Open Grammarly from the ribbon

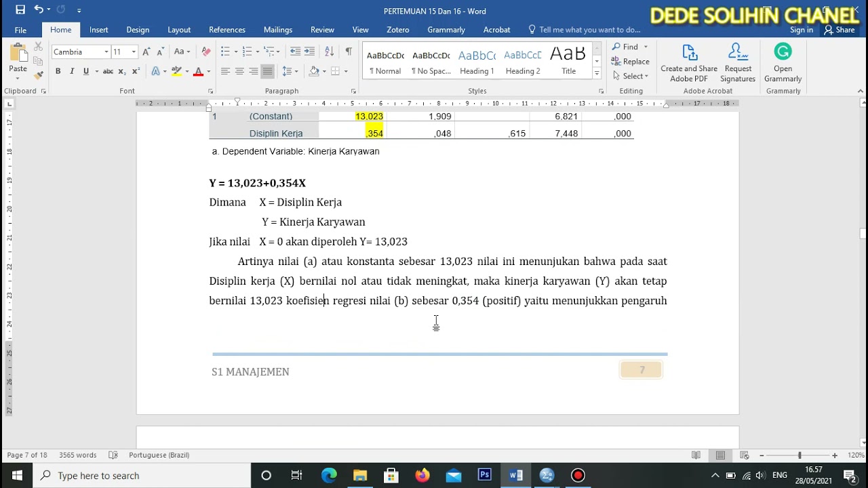(783, 63)
